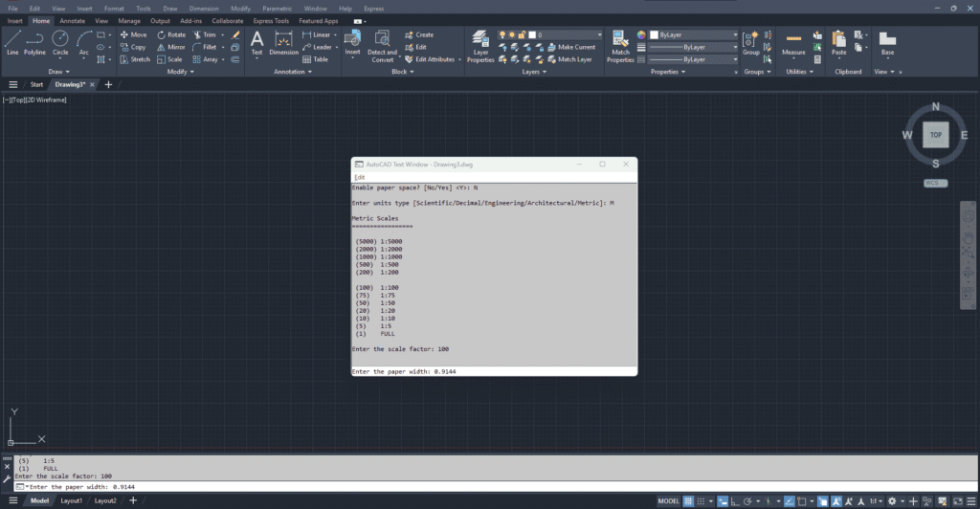
Task: Click the Erase tool icon
Action: [235, 35]
